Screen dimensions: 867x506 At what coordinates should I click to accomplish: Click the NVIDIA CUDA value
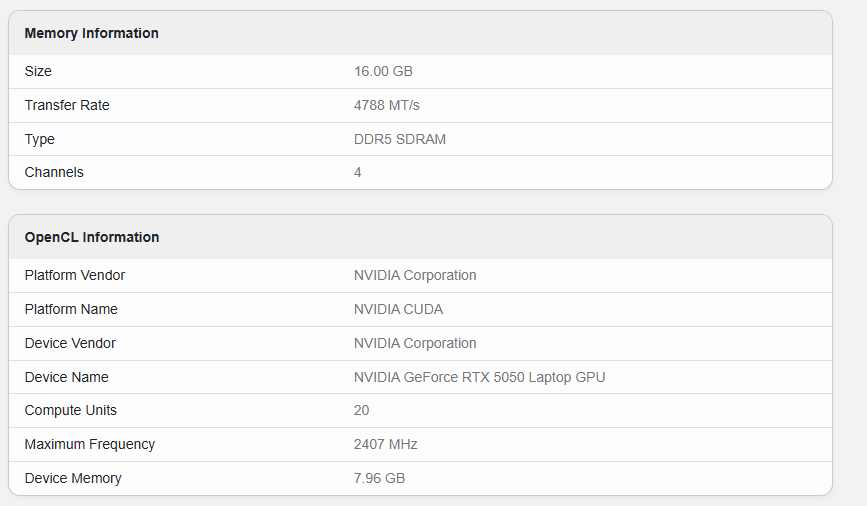[x=398, y=309]
